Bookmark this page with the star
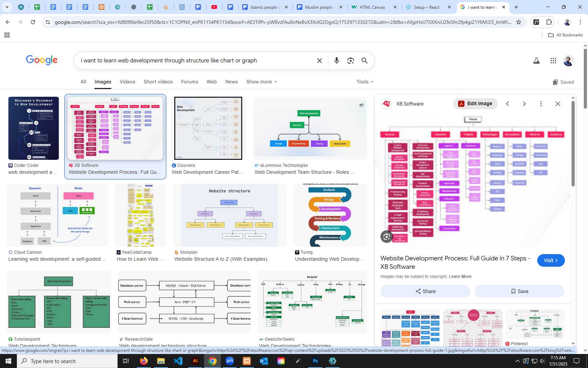The width and height of the screenshot is (588, 368). tap(519, 22)
